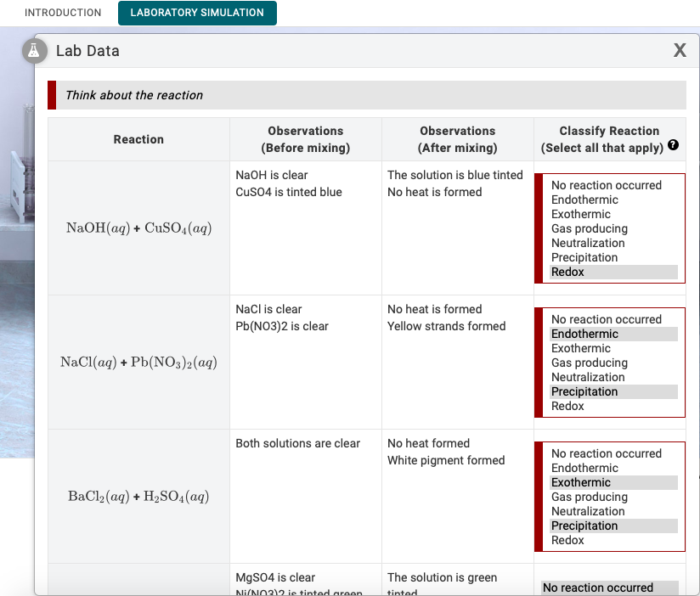Select Neutralization for NaCl + Pb(NO3)2
The image size is (700, 596).
pyautogui.click(x=613, y=378)
